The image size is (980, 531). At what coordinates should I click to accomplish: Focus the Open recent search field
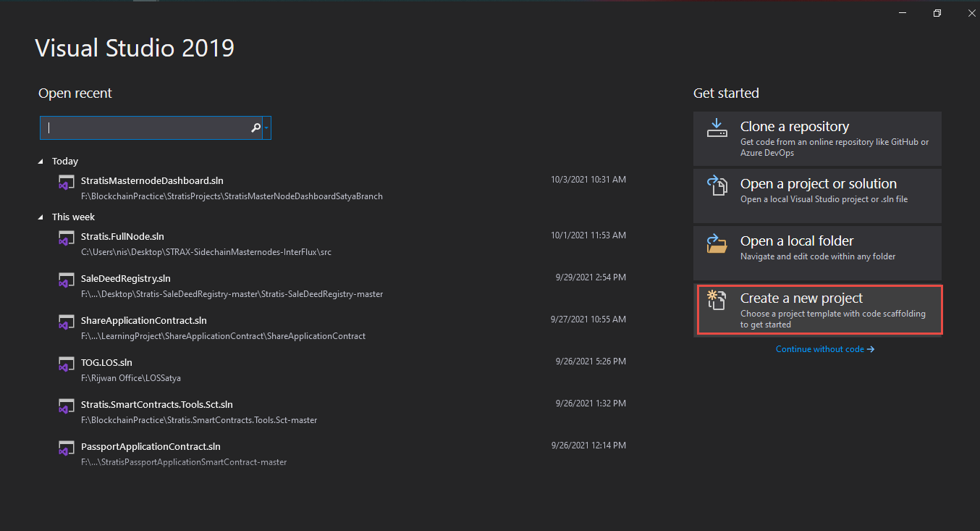click(x=145, y=128)
